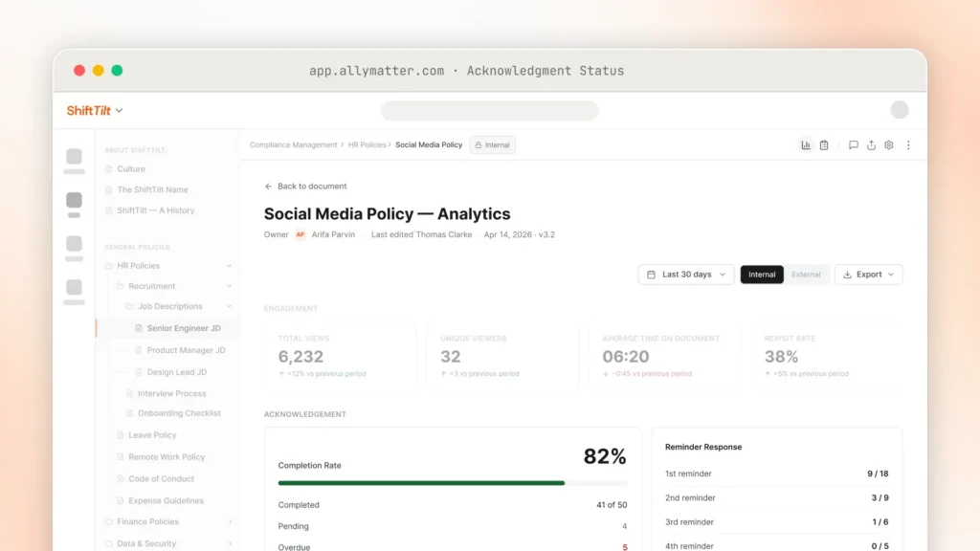Click the Pending count row

pyautogui.click(x=453, y=526)
